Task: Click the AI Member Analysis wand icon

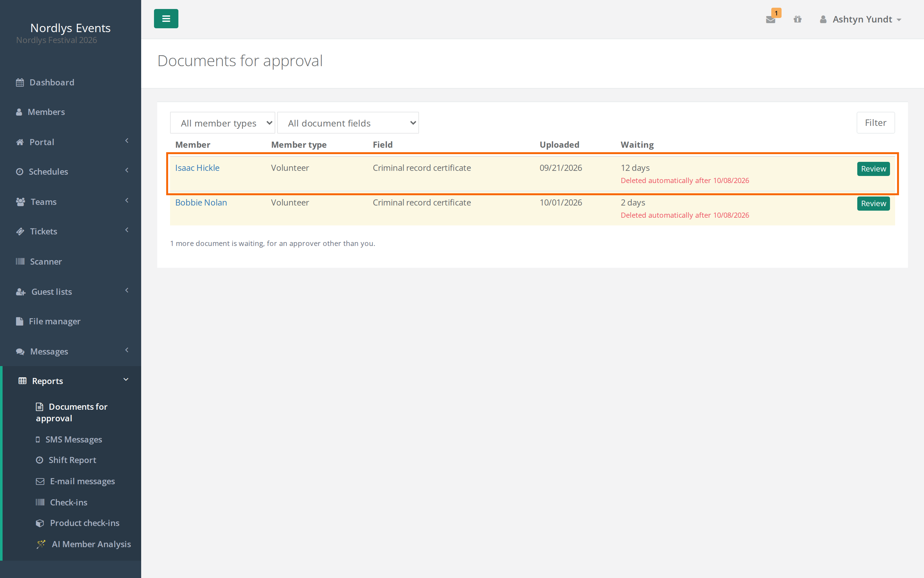Action: (x=41, y=544)
